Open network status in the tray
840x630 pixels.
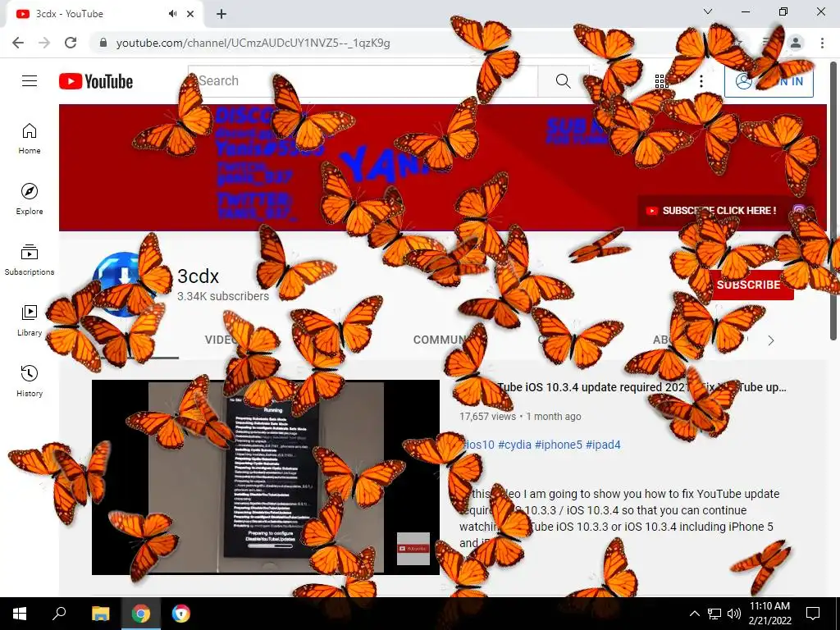714,614
